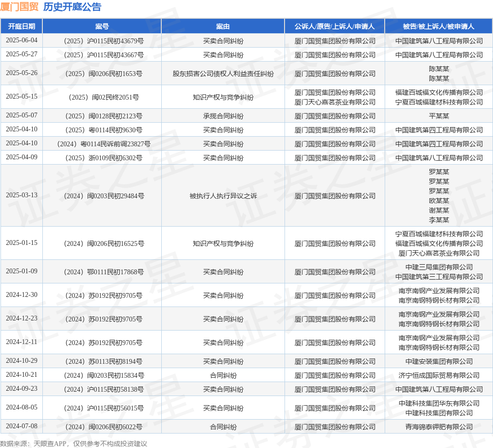Click the 历史开庭公告 heading

point(72,7)
